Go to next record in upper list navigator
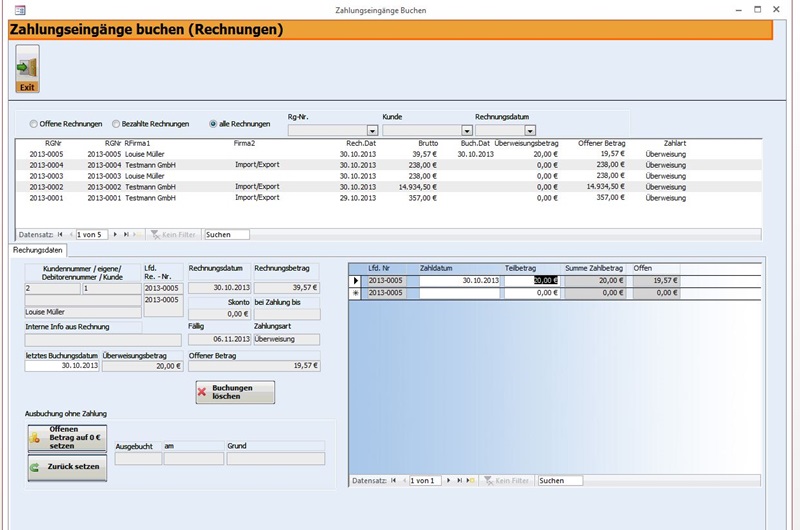800x530 pixels. pos(115,235)
